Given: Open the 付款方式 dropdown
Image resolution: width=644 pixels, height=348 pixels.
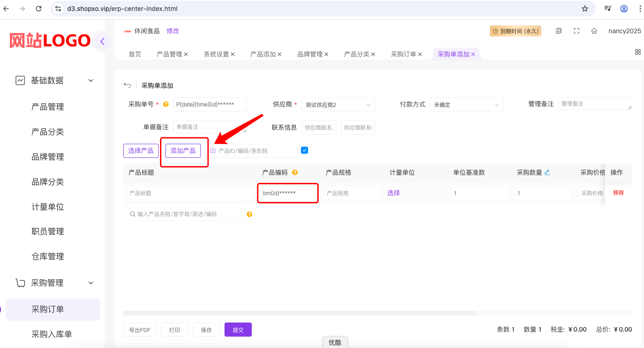Looking at the screenshot, I should click(467, 105).
